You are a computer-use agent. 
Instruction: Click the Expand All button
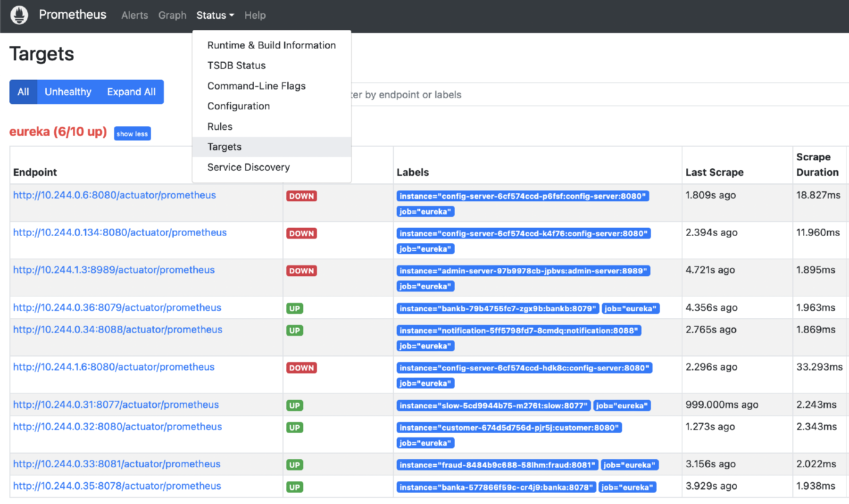pos(131,92)
